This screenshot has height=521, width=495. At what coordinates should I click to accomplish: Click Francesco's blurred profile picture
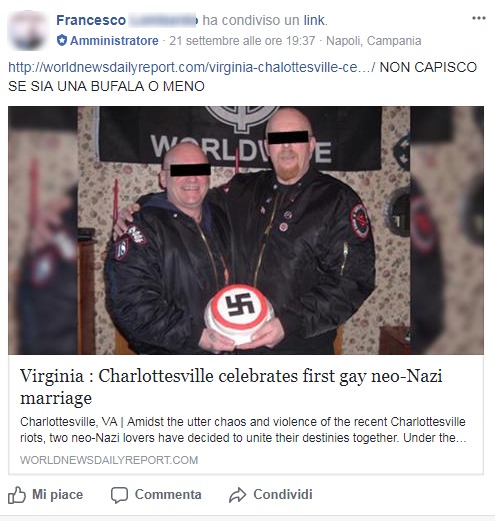point(27,30)
